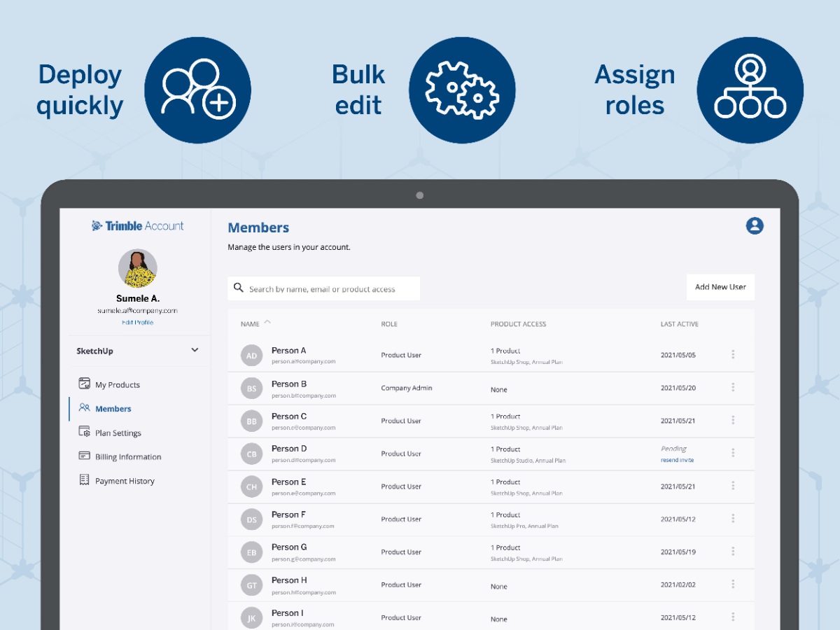This screenshot has width=840, height=630.
Task: Click the BB avatar for Person C
Action: pos(252,421)
